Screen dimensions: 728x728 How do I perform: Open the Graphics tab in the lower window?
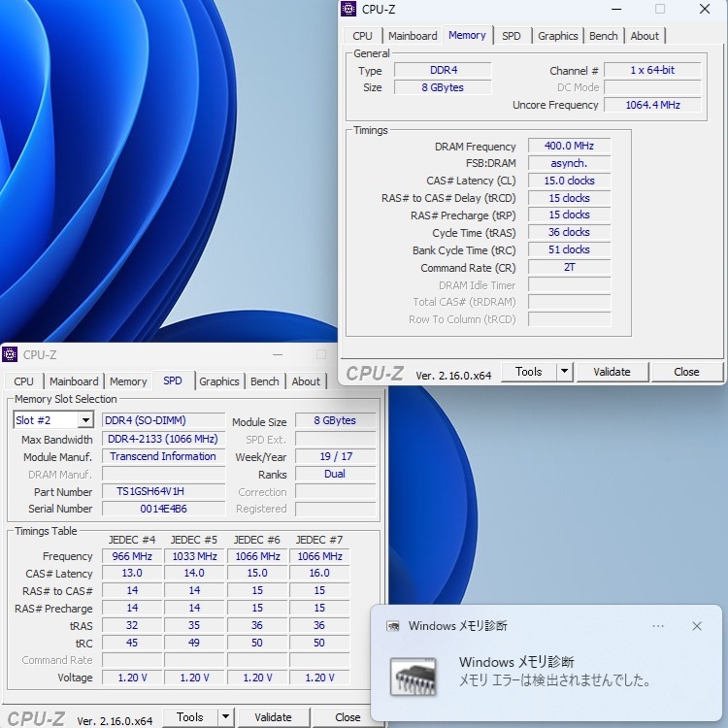219,381
